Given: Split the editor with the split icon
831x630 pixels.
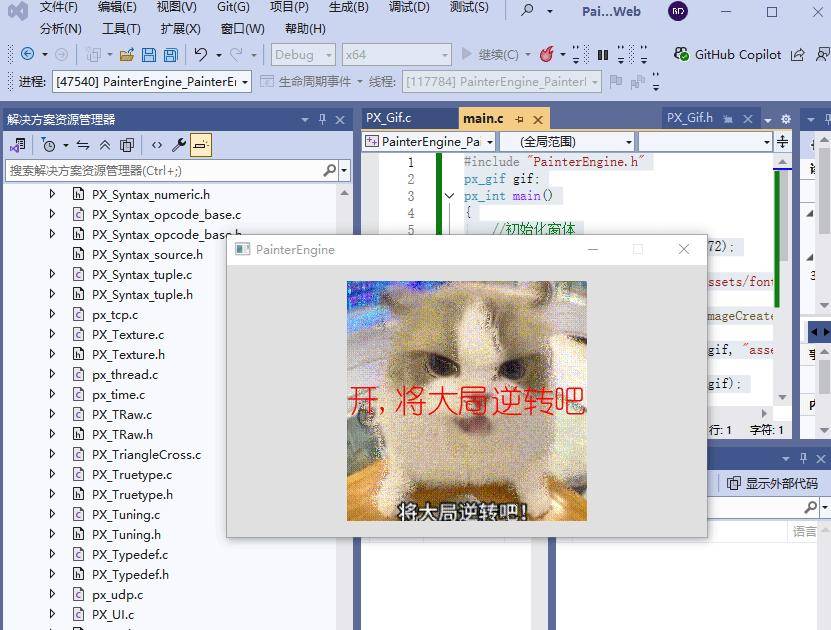Looking at the screenshot, I should click(782, 141).
